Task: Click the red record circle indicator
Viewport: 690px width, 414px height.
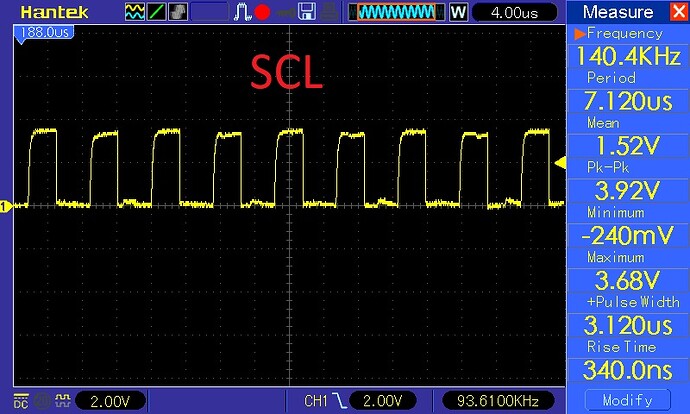Action: [x=262, y=12]
